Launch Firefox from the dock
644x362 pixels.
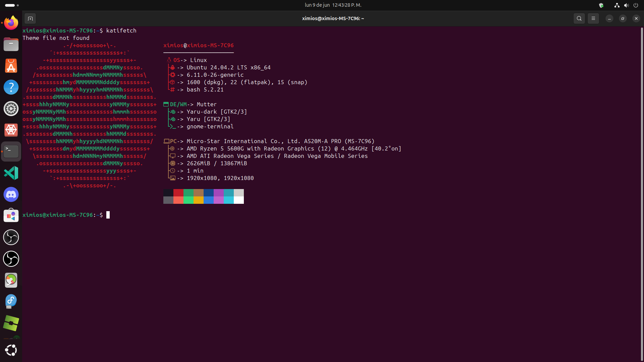tap(11, 23)
